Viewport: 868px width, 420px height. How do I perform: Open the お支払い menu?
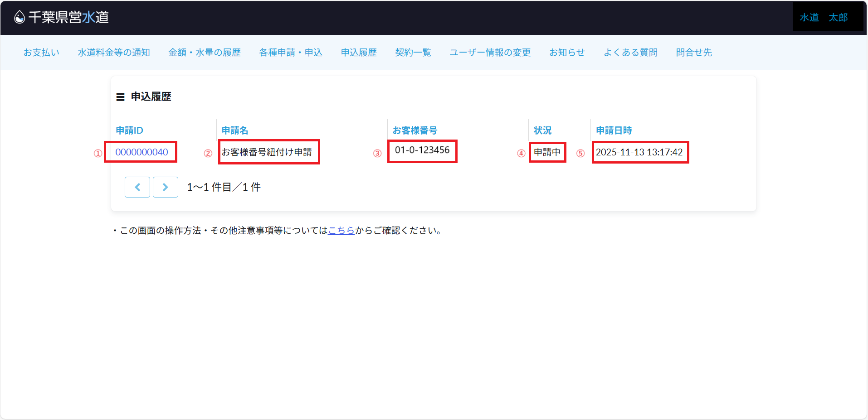click(41, 53)
